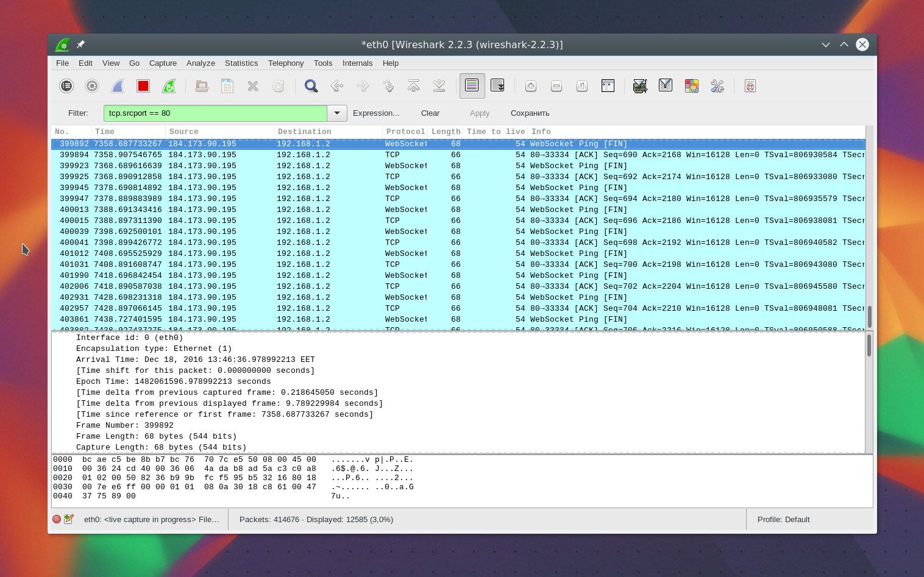Image resolution: width=924 pixels, height=577 pixels.
Task: Restart the current capture
Action: [169, 85]
